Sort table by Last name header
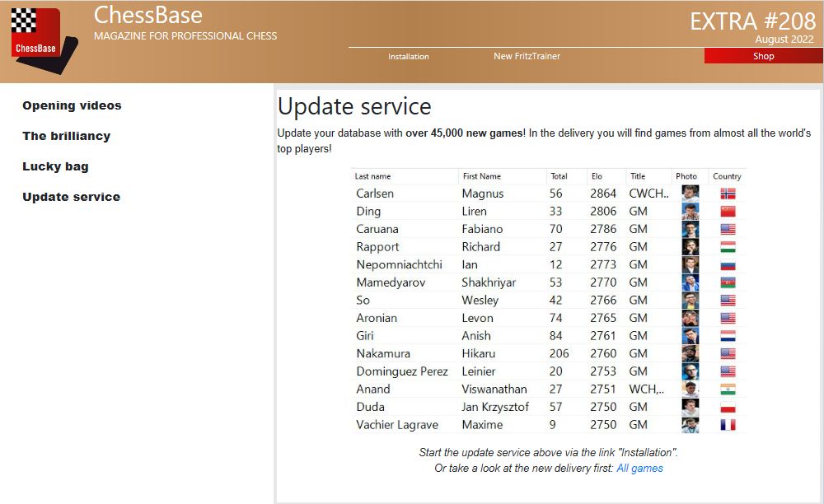Viewport: 824px width, 504px height. [372, 176]
